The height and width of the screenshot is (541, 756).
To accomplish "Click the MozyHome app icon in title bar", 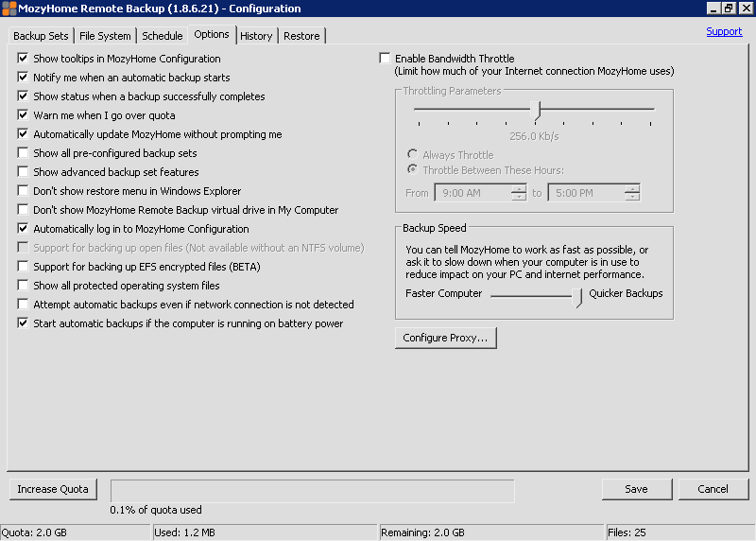I will click(9, 9).
